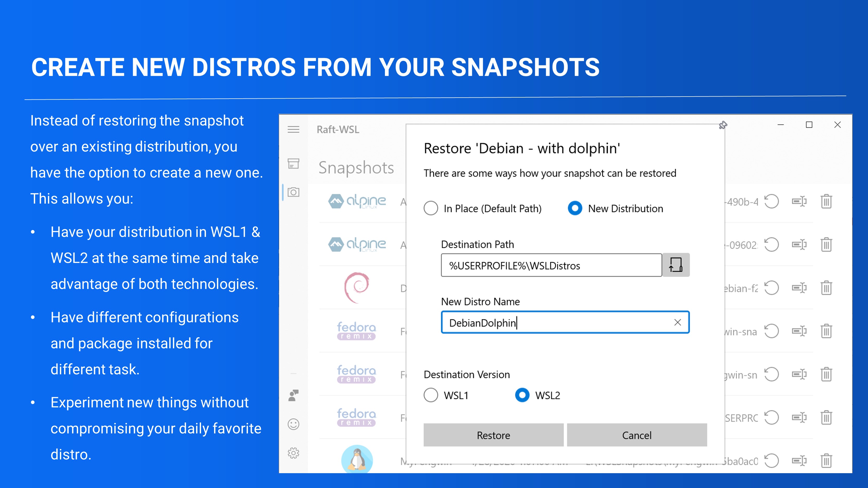
Task: Rename the Debian snapshot entry
Action: (x=799, y=288)
